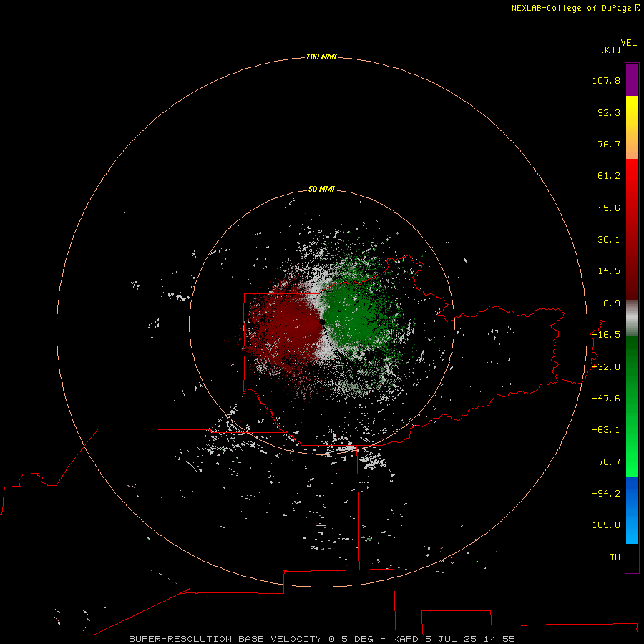Click the Super-Resolution Base Velocity caption text
The width and height of the screenshot is (644, 644).
pos(321,639)
